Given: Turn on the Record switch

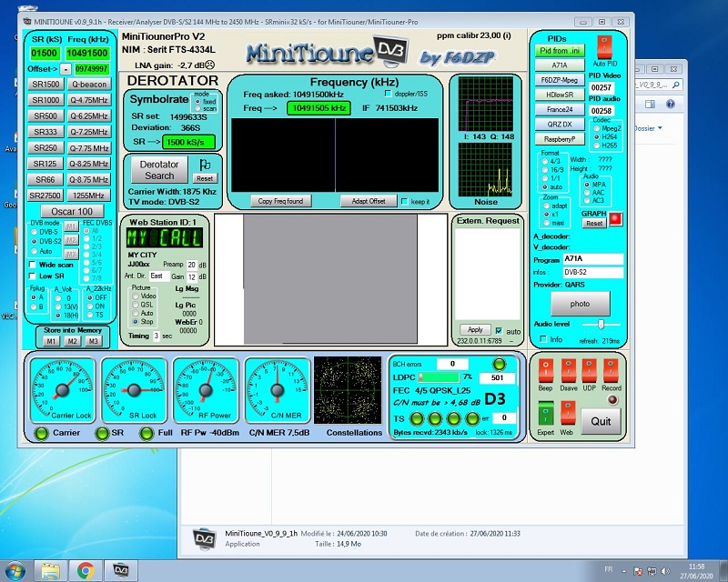Looking at the screenshot, I should pyautogui.click(x=611, y=370).
